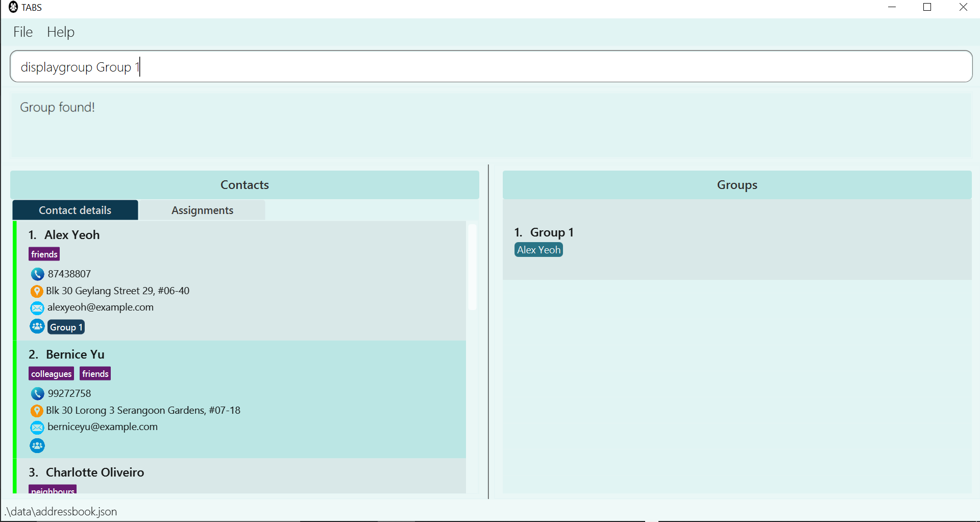The height and width of the screenshot is (522, 980).
Task: Switch to the Assignments tab
Action: (x=202, y=210)
